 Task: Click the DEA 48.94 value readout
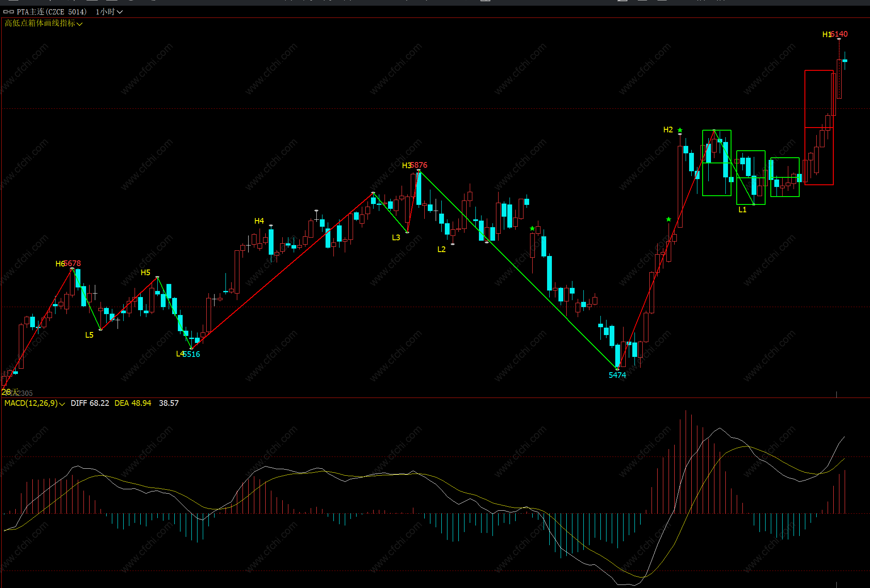(132, 403)
